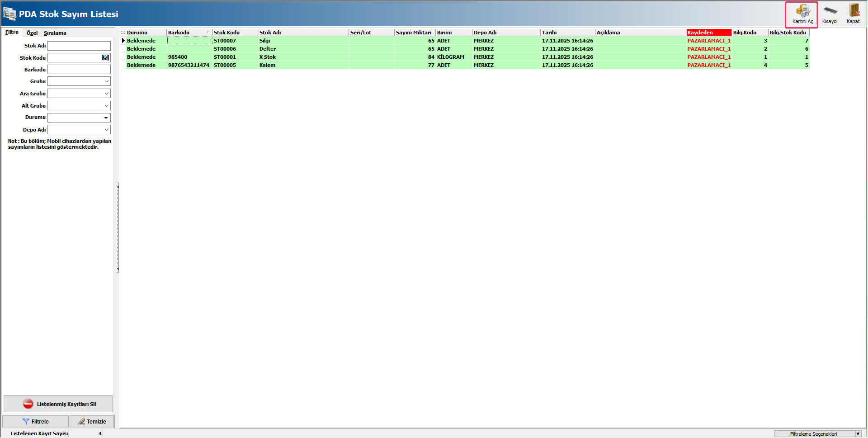868x438 pixels.
Task: Expand the Durumu filter dropdown
Action: tap(106, 118)
